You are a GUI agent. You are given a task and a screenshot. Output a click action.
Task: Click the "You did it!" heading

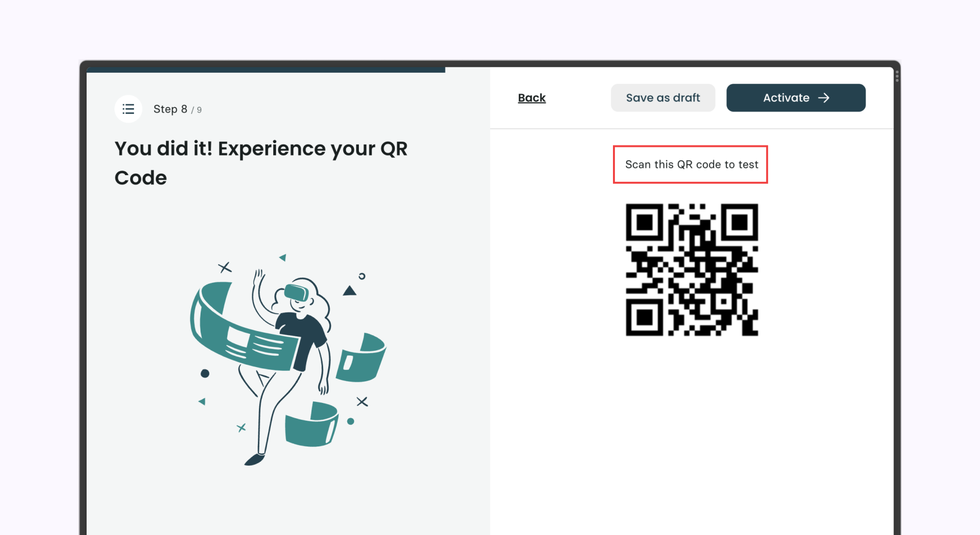(x=261, y=163)
